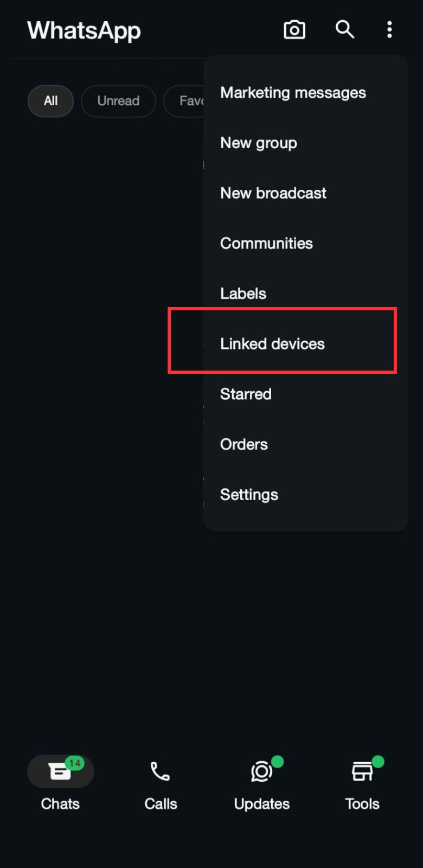The width and height of the screenshot is (423, 868).
Task: Click Linked devices menu entry
Action: (x=272, y=344)
